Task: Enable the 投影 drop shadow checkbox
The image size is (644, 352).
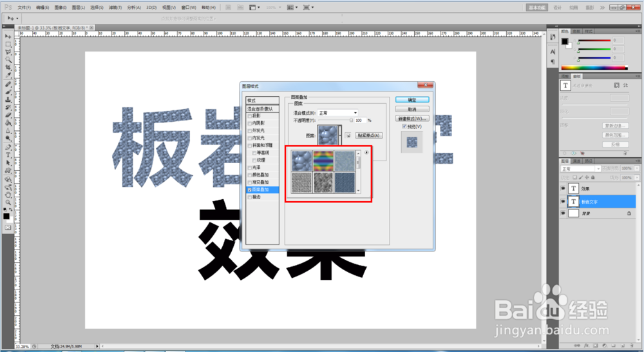Action: [250, 116]
